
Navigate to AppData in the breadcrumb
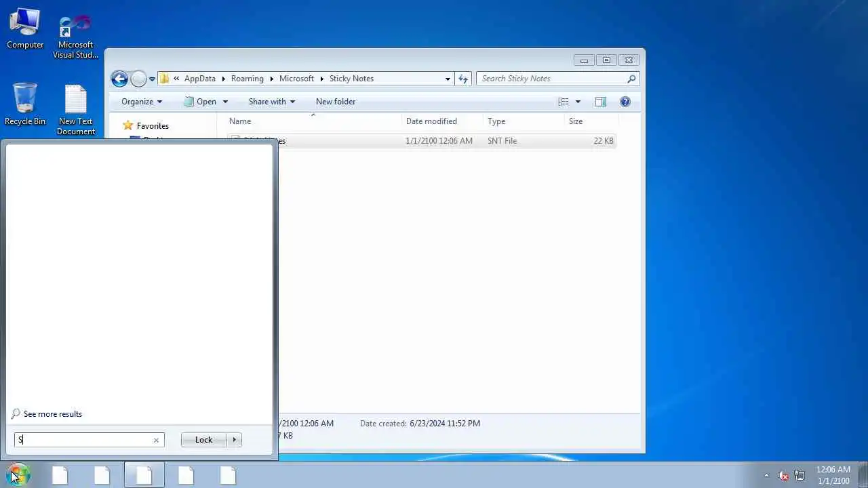pyautogui.click(x=200, y=79)
